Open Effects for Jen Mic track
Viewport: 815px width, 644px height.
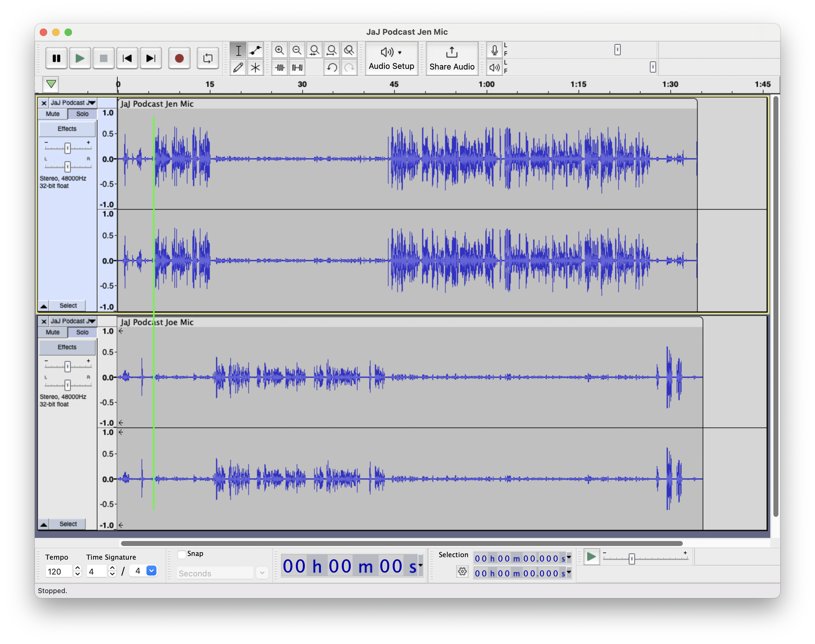tap(67, 129)
